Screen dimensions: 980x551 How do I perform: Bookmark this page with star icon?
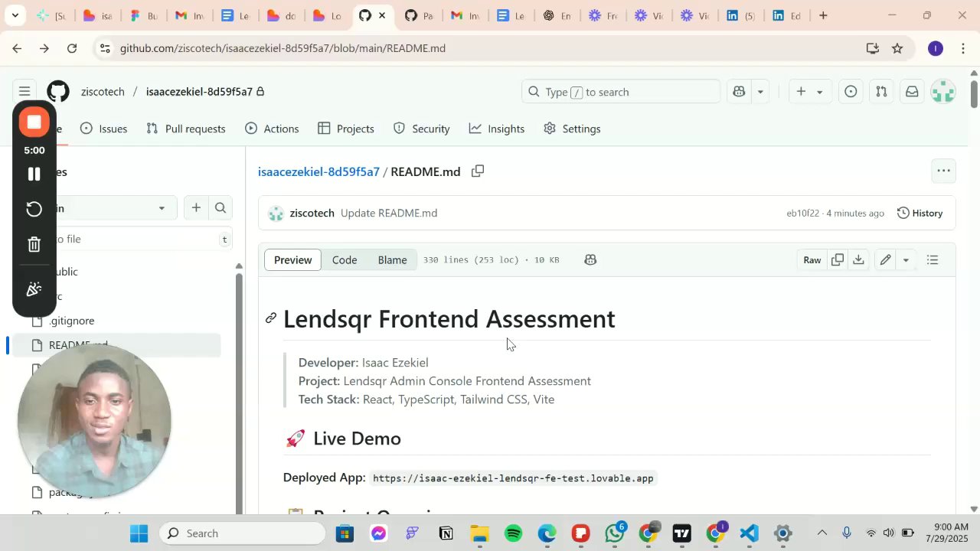[897, 48]
